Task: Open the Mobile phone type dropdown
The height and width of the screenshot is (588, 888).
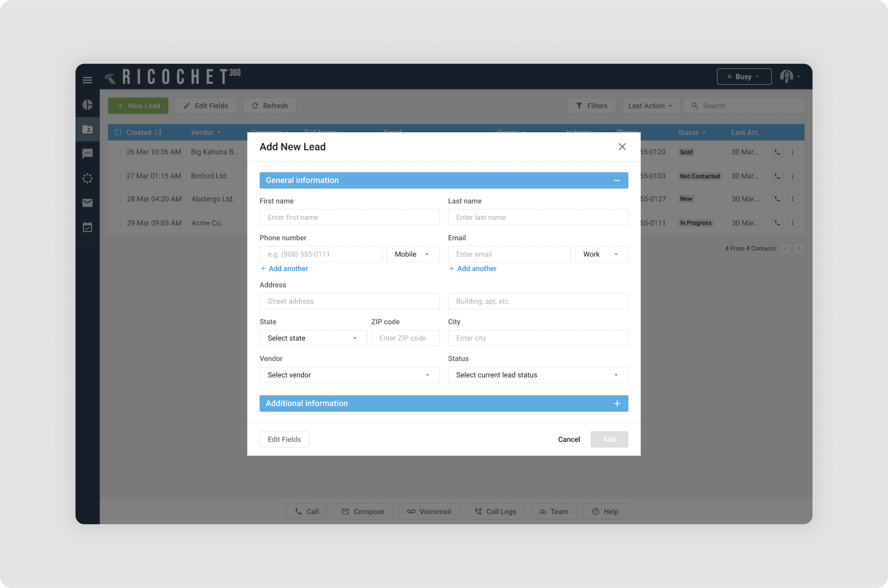Action: 413,254
